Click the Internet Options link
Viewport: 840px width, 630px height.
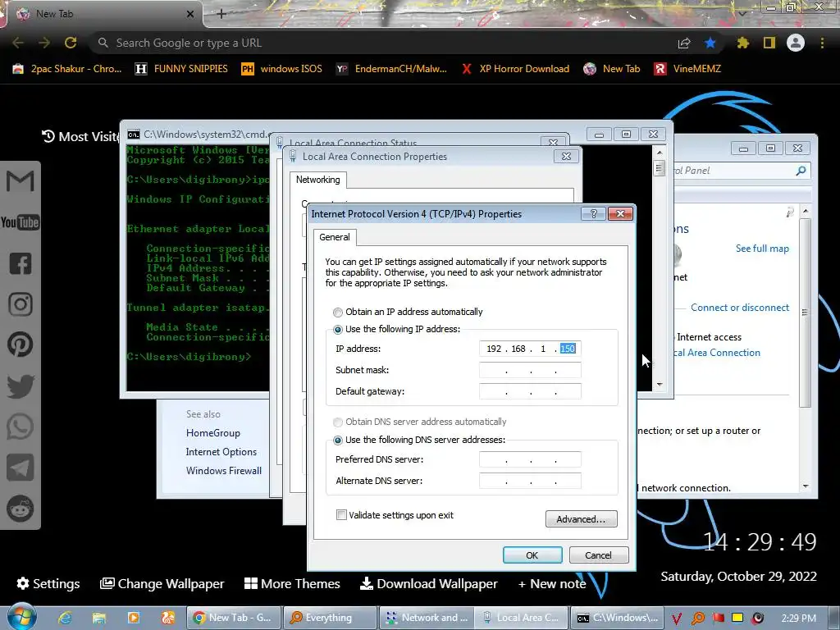pos(221,452)
